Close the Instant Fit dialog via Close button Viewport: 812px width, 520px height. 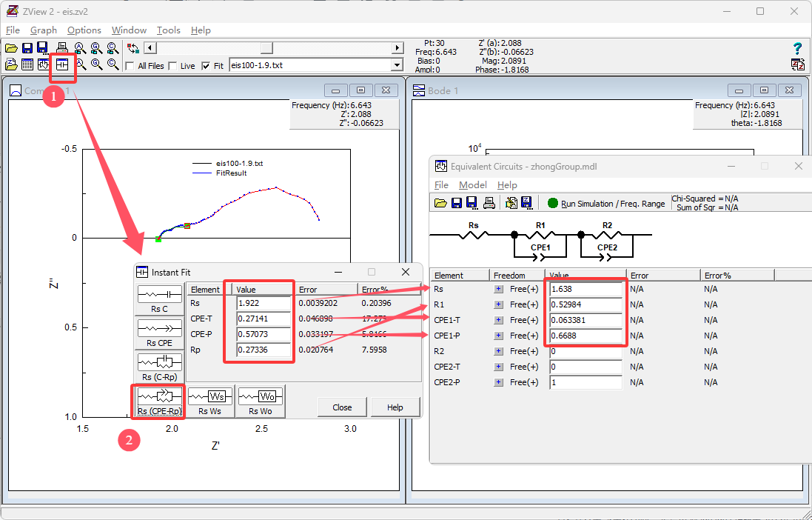pyautogui.click(x=342, y=407)
